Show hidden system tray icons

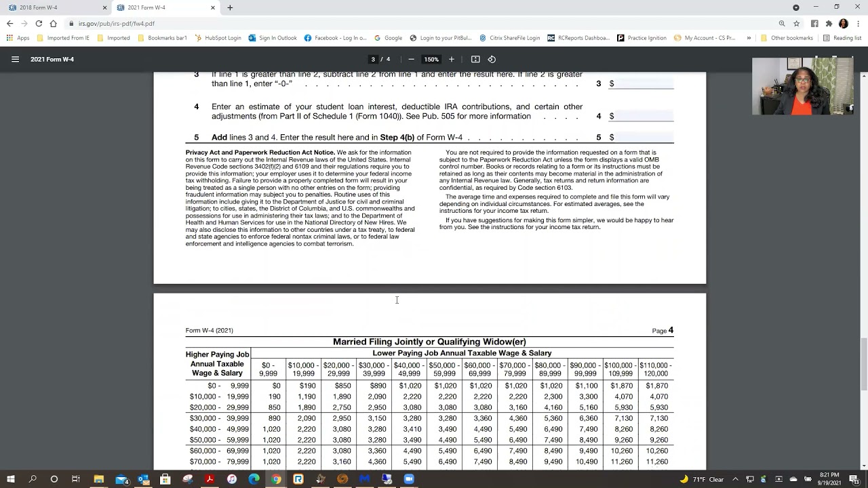click(x=735, y=479)
